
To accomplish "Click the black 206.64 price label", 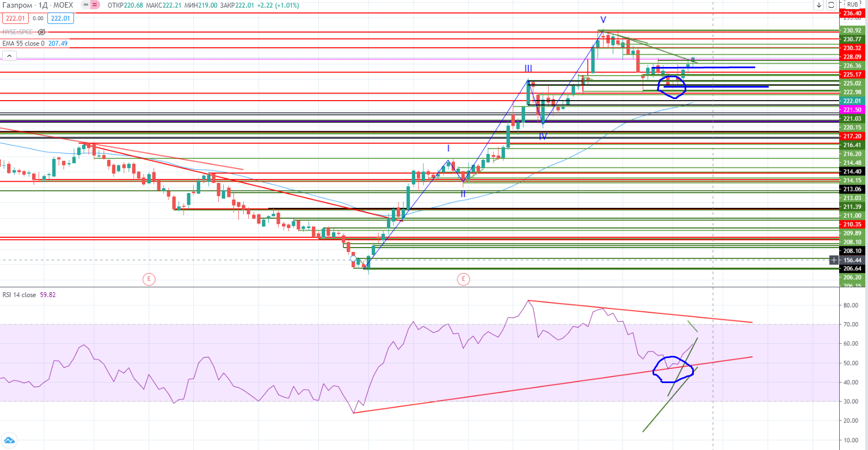I will click(x=852, y=268).
